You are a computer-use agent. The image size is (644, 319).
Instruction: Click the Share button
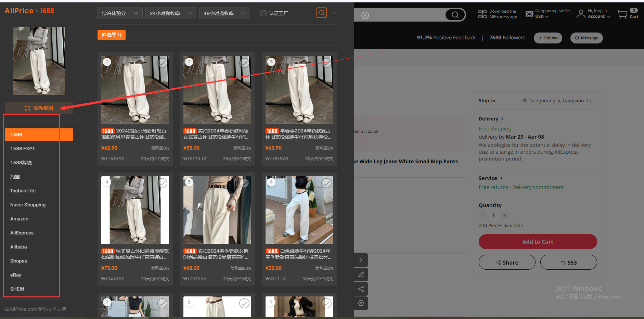click(507, 262)
